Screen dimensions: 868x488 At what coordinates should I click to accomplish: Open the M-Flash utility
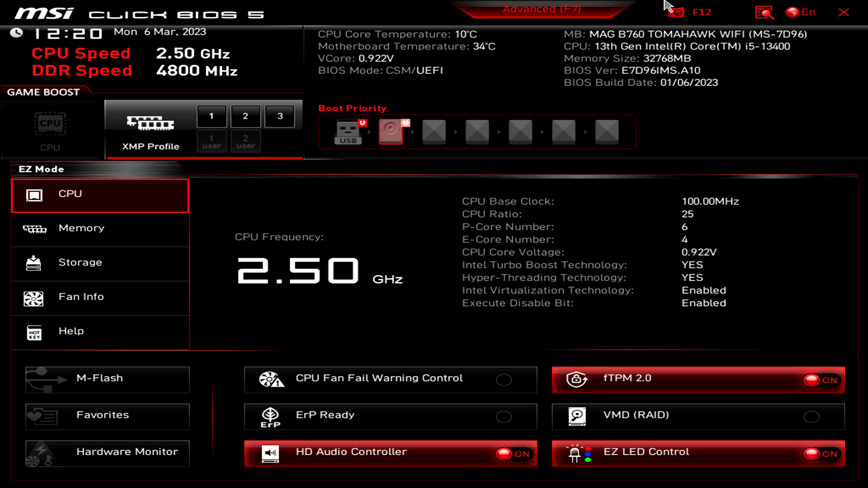pos(108,379)
